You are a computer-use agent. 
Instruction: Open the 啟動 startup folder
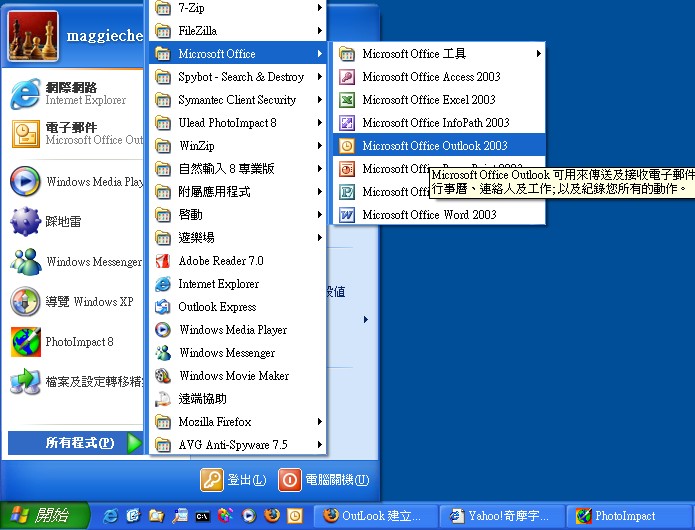coord(238,215)
